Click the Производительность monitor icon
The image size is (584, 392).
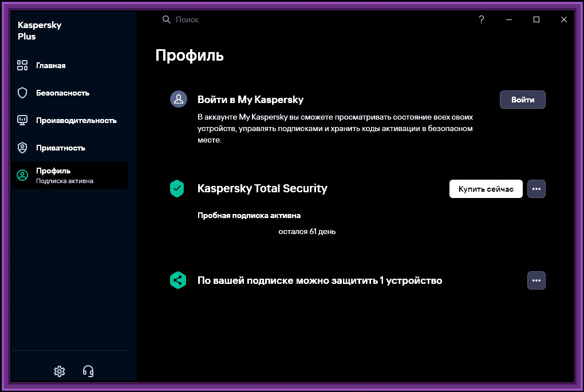coord(22,121)
